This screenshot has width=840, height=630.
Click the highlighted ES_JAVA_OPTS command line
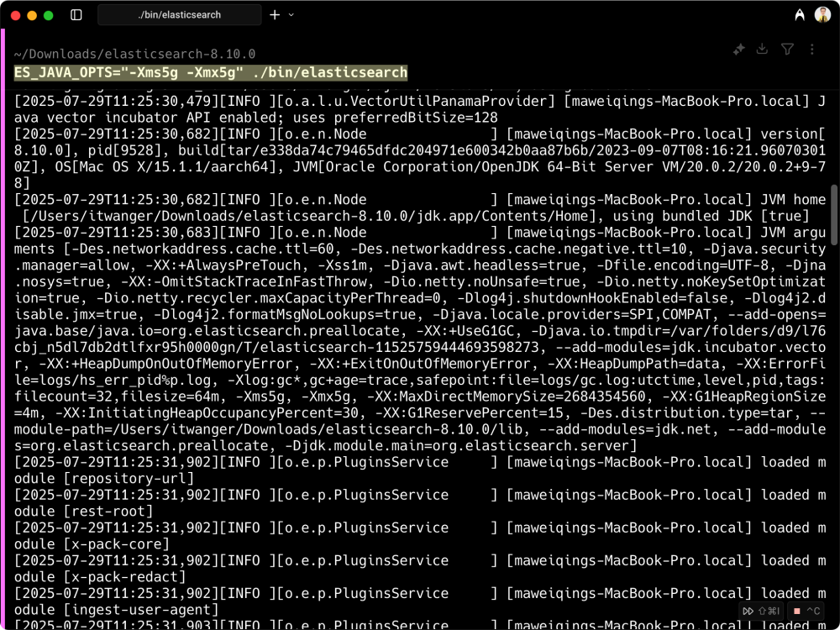[211, 73]
